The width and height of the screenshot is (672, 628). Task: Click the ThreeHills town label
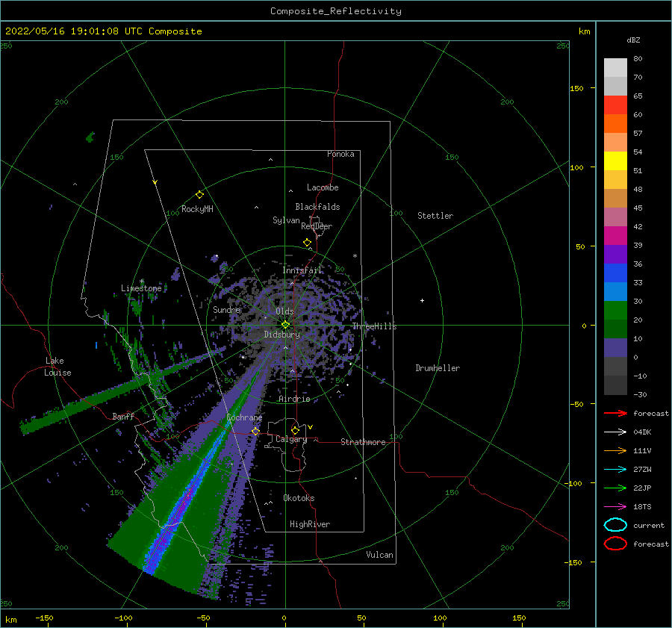tap(375, 326)
